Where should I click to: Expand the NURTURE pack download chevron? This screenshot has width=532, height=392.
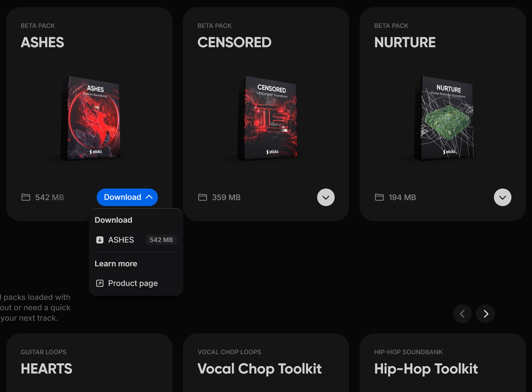point(503,197)
